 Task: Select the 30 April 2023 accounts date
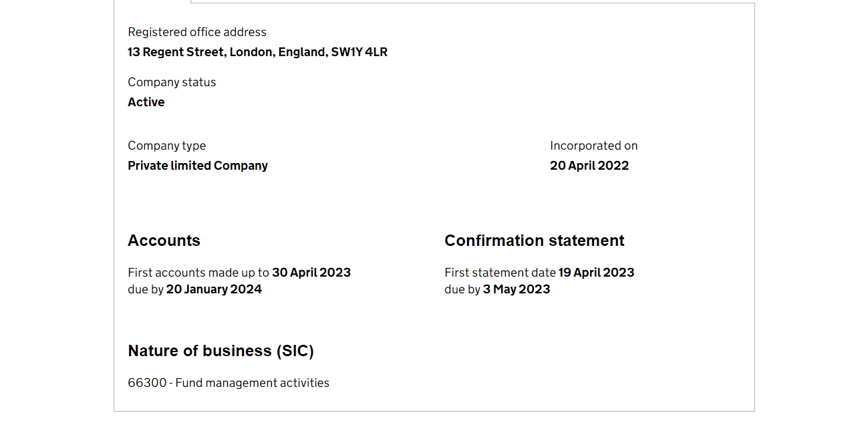pyautogui.click(x=311, y=273)
